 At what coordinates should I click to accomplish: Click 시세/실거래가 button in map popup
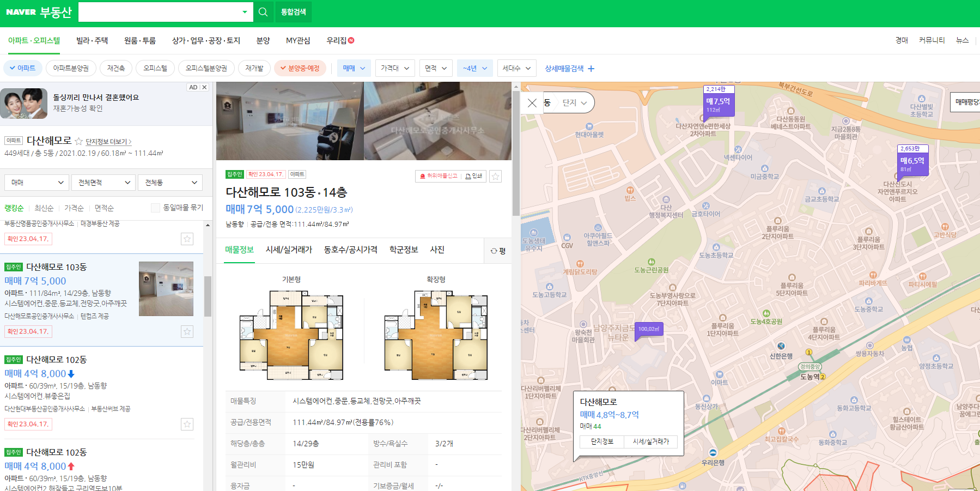[651, 441]
